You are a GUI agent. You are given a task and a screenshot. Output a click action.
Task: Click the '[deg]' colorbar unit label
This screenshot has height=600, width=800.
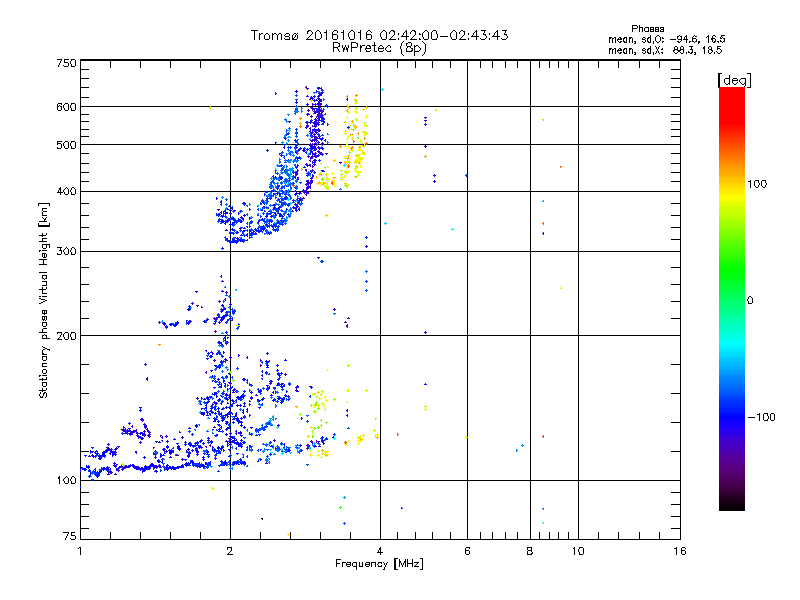[734, 80]
